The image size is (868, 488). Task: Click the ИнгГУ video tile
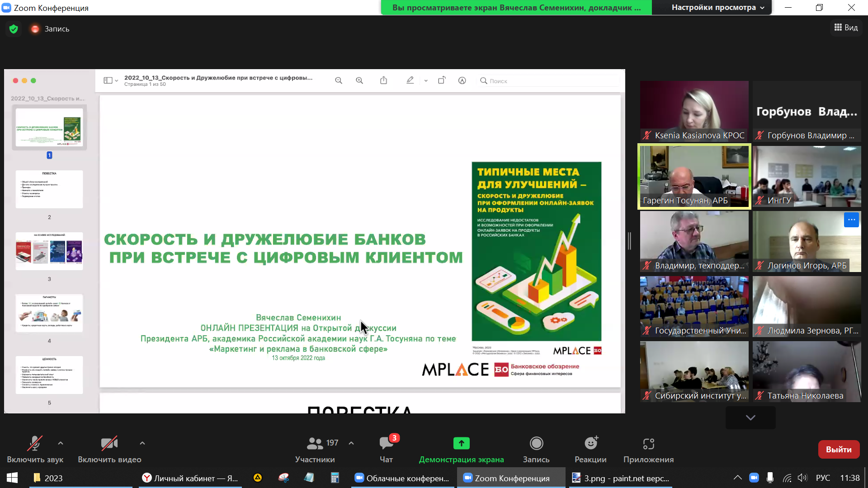point(807,176)
